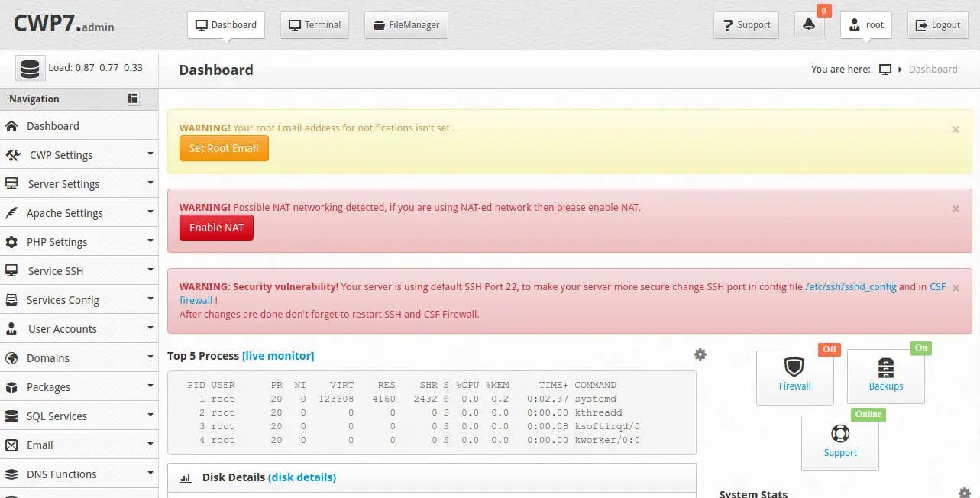980x498 pixels.
Task: Dismiss the SSH port security warning
Action: click(956, 288)
